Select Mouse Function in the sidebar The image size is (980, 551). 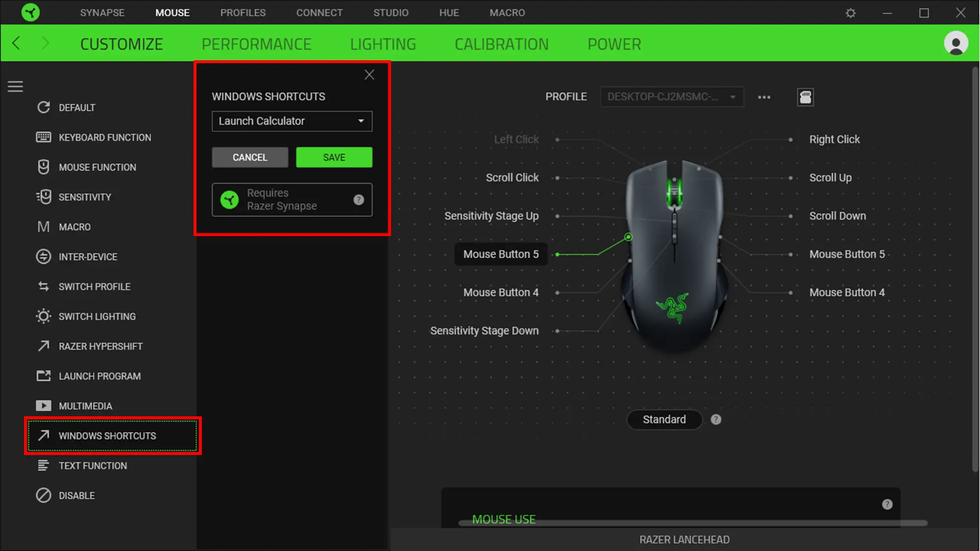[x=98, y=167]
